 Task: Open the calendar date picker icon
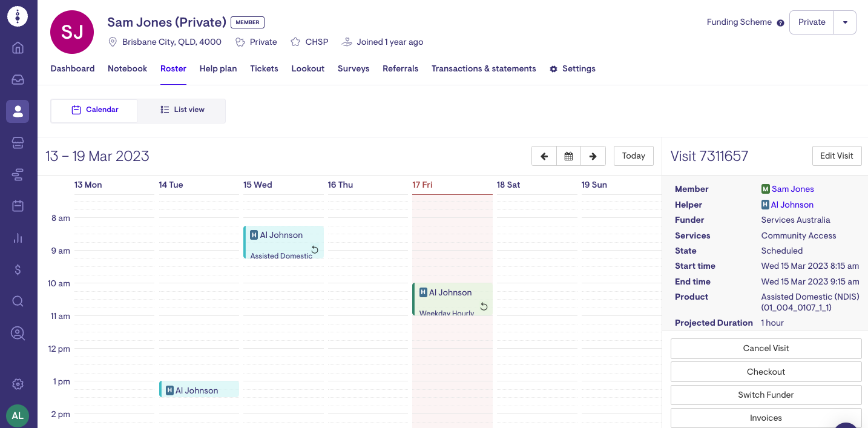(568, 156)
